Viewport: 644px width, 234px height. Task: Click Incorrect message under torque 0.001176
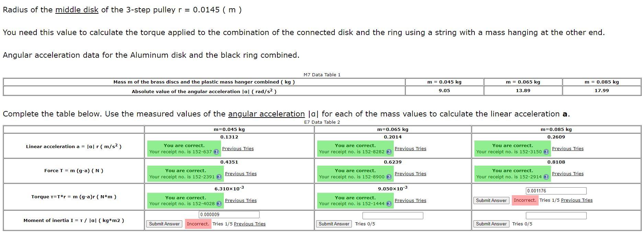(x=525, y=200)
